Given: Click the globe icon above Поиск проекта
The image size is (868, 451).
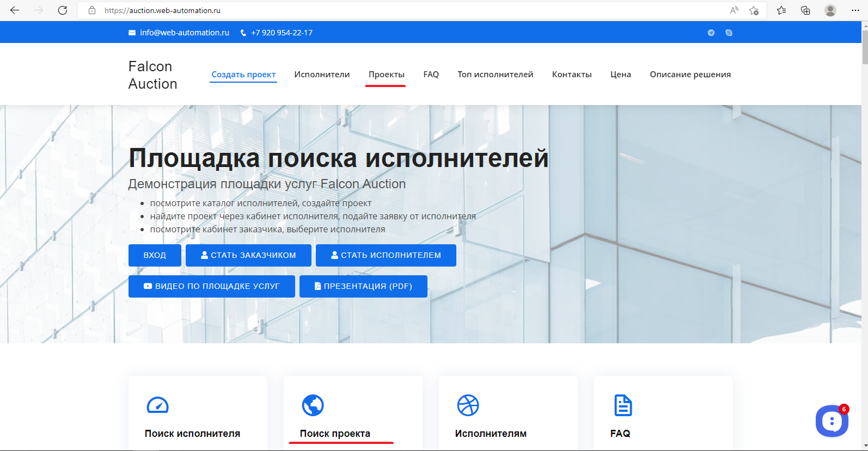Looking at the screenshot, I should [x=313, y=405].
